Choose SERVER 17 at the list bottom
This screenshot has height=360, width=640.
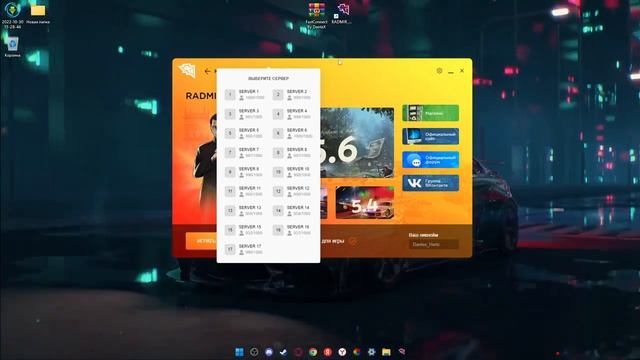coord(245,249)
